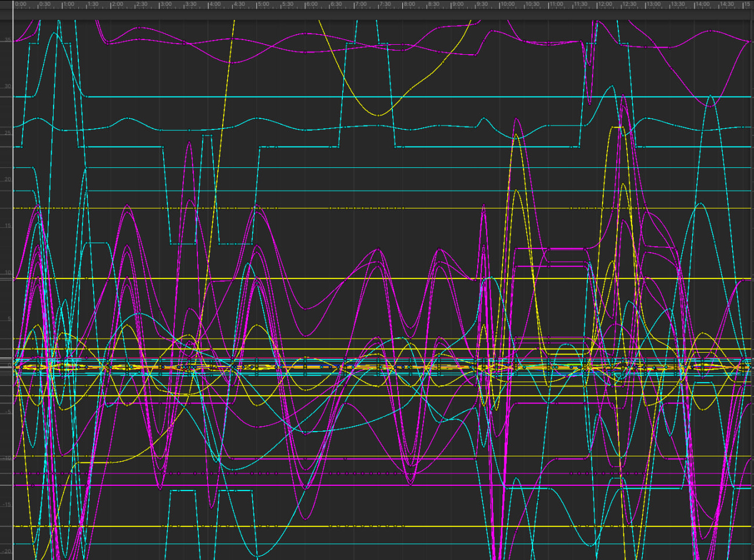Select the yellow curve's flat peak near 12:30
Image resolution: width=754 pixels, height=560 pixels.
pyautogui.click(x=618, y=127)
